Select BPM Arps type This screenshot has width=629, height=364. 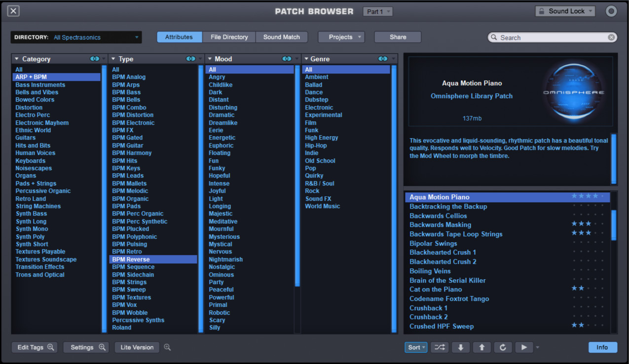pos(153,85)
